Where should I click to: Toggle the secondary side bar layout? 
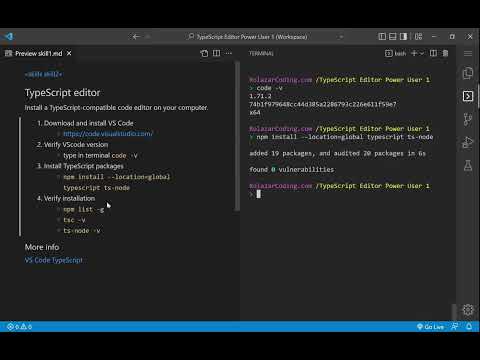(403, 36)
